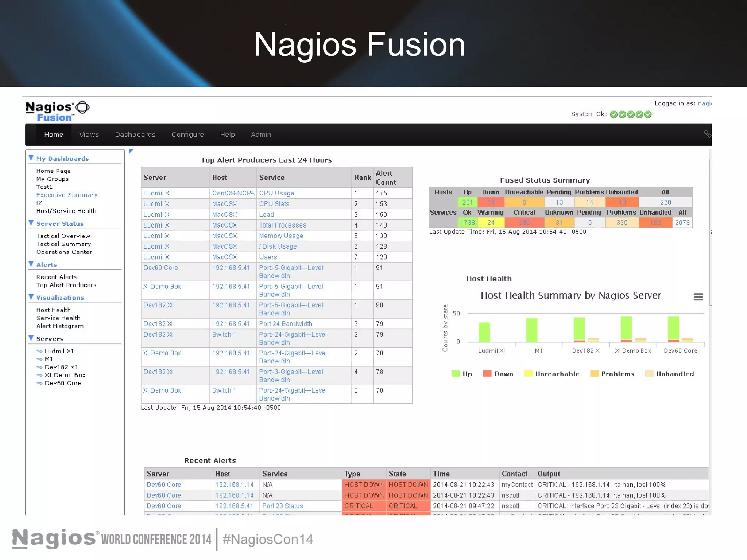Viewport: 747px width, 560px height.
Task: Open the CPU Usage service link
Action: [x=276, y=193]
